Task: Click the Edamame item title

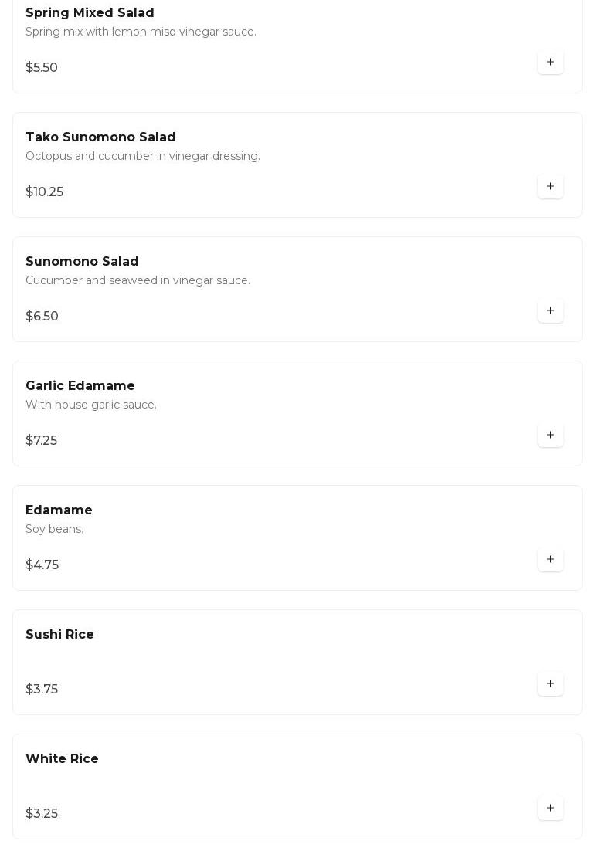Action: 59,510
